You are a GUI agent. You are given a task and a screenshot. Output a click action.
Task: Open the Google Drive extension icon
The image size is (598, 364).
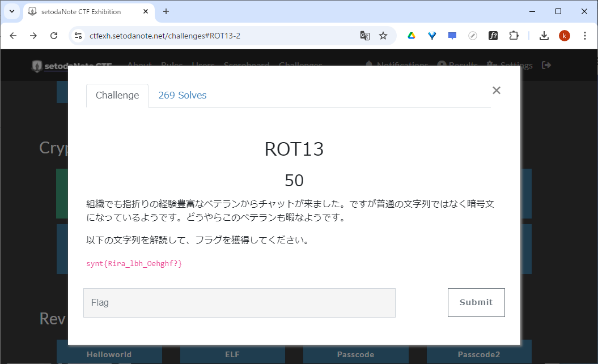(411, 35)
